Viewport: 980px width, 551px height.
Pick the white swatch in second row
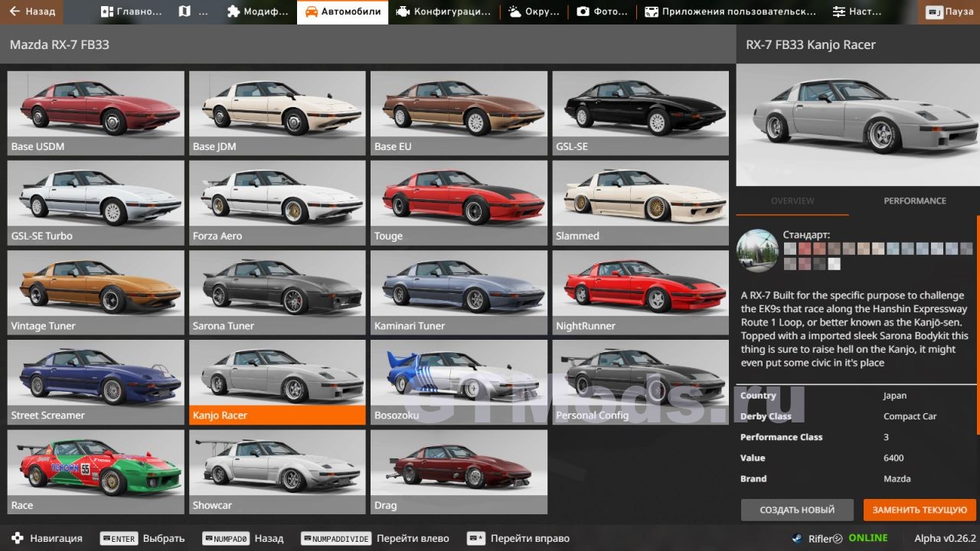tap(834, 264)
